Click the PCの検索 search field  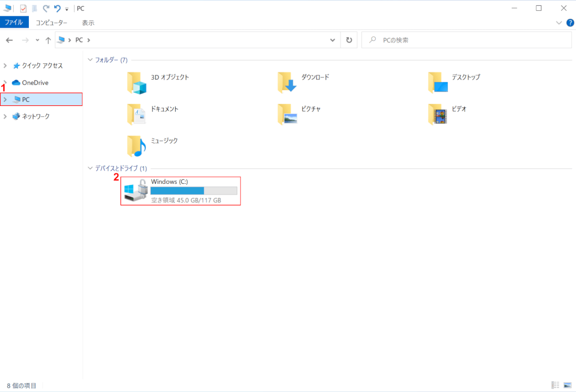(465, 40)
